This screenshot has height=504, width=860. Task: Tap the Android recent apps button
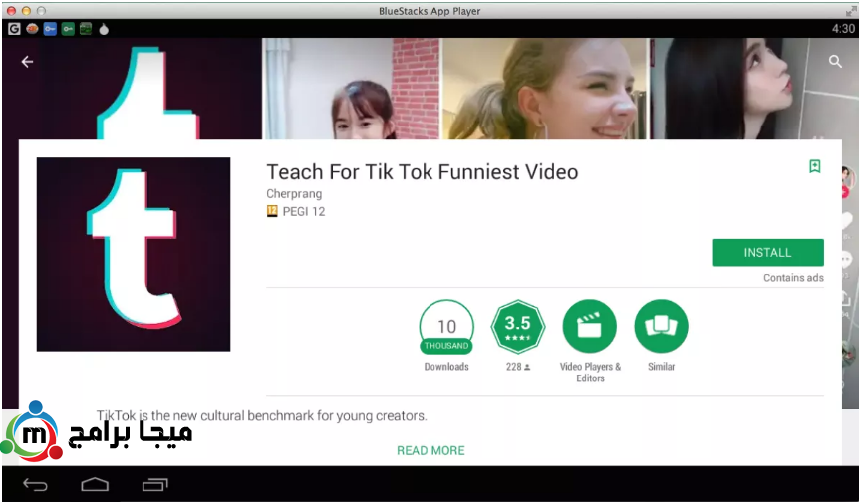pyautogui.click(x=154, y=485)
